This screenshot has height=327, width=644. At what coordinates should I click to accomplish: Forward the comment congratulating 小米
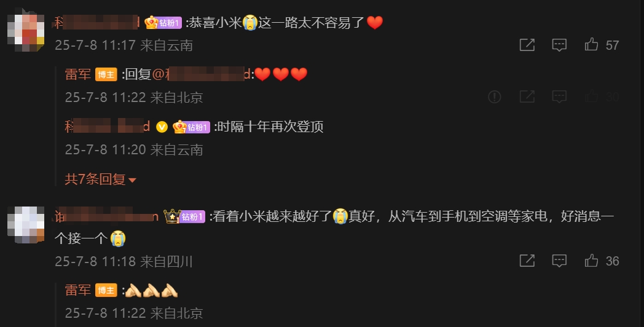pos(527,45)
